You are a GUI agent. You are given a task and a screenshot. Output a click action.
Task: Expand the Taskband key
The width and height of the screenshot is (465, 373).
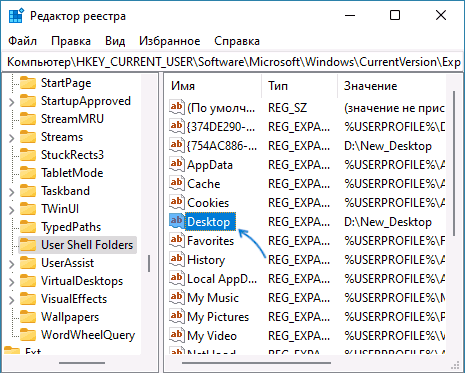tap(12, 192)
